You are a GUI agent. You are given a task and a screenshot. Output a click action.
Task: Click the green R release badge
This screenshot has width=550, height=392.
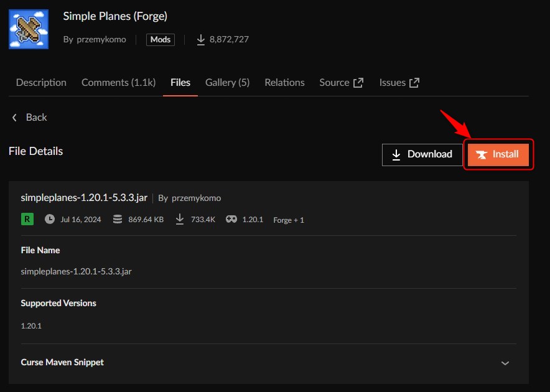[x=27, y=219]
